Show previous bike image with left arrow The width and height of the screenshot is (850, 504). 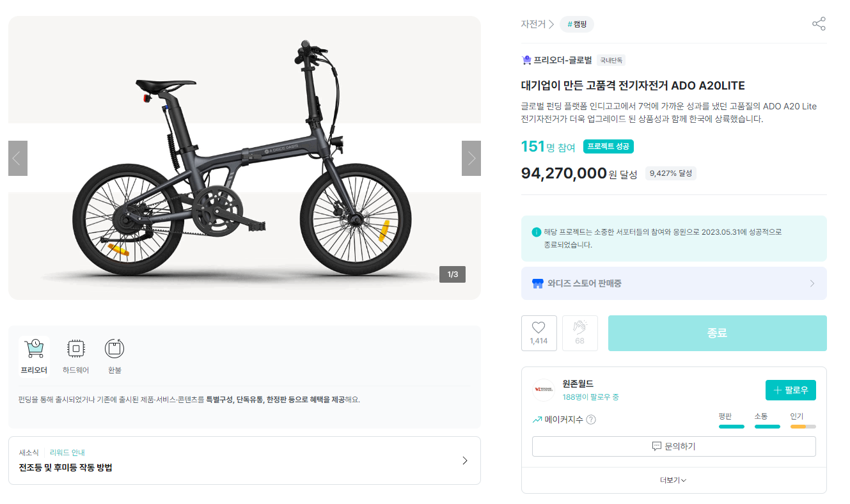click(18, 158)
